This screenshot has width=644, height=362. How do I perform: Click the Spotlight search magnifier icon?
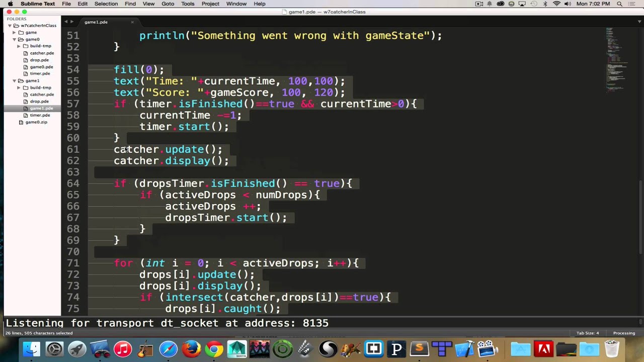[x=620, y=4]
